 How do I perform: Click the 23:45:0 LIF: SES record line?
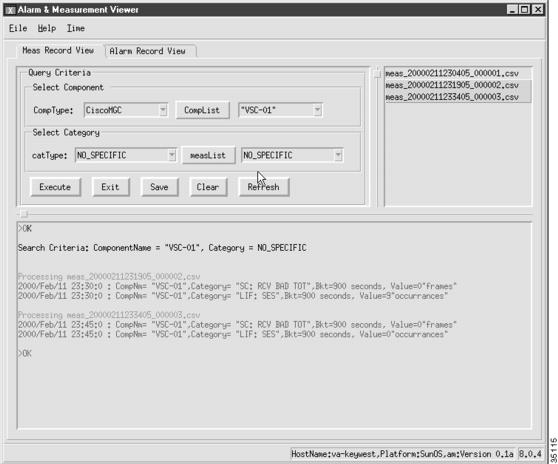click(x=233, y=334)
